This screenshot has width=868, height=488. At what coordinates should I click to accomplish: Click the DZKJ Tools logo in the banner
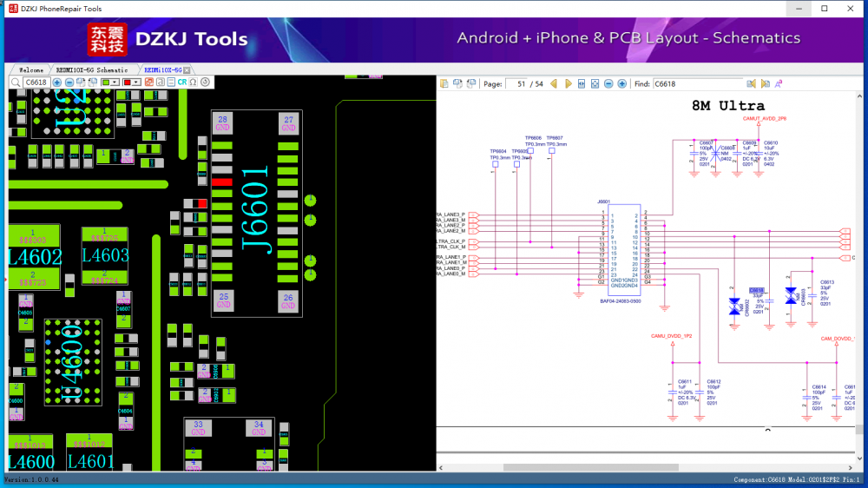(168, 39)
